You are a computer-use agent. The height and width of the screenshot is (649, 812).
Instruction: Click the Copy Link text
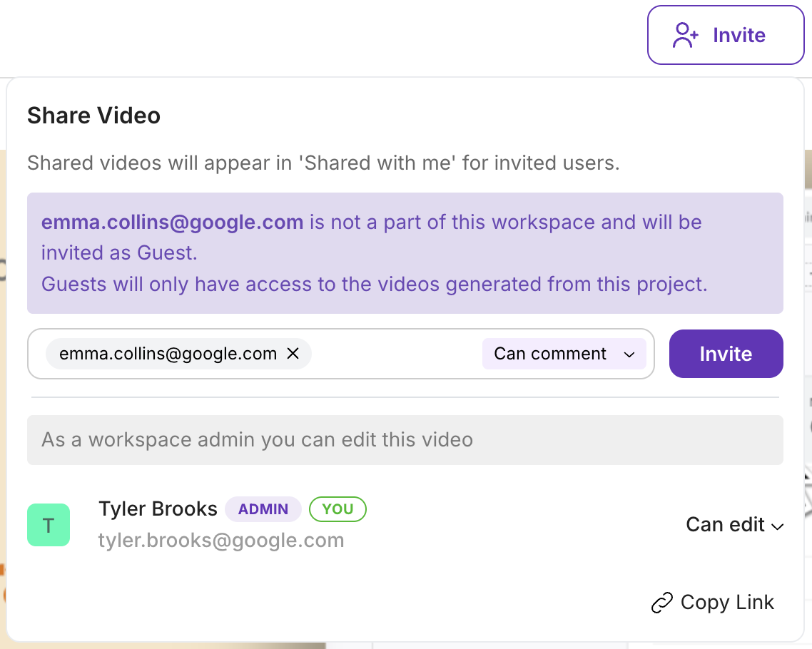(726, 603)
